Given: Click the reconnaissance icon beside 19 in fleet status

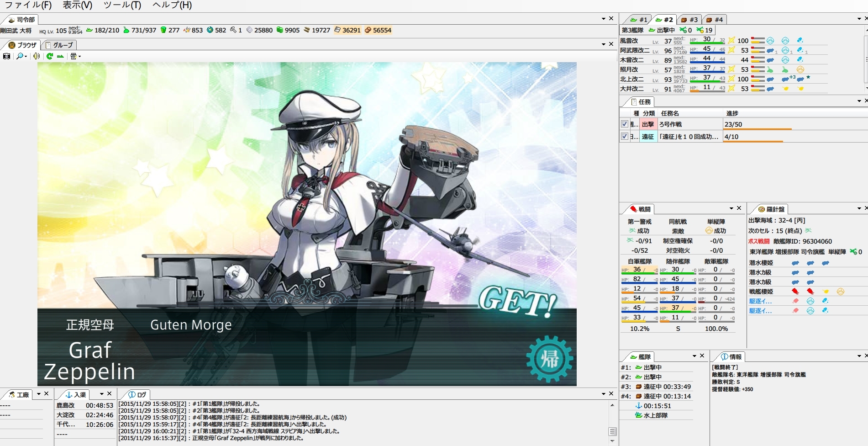Looking at the screenshot, I should [x=700, y=30].
